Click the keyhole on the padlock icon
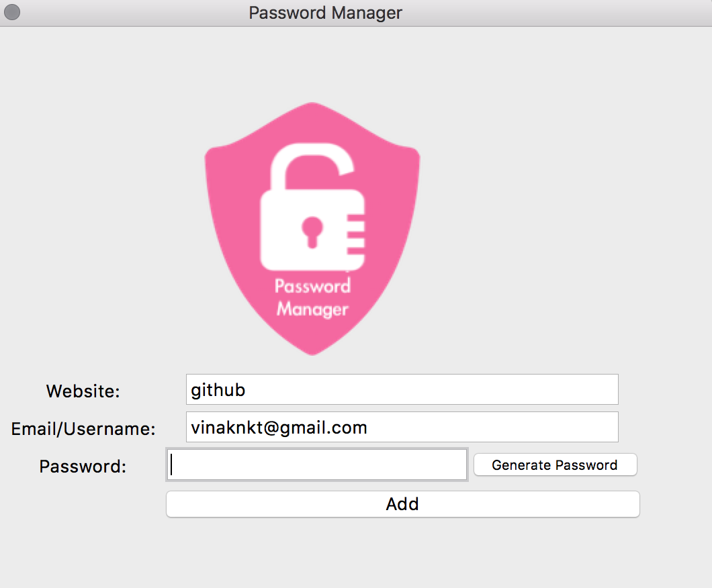The height and width of the screenshot is (588, 712). click(312, 232)
